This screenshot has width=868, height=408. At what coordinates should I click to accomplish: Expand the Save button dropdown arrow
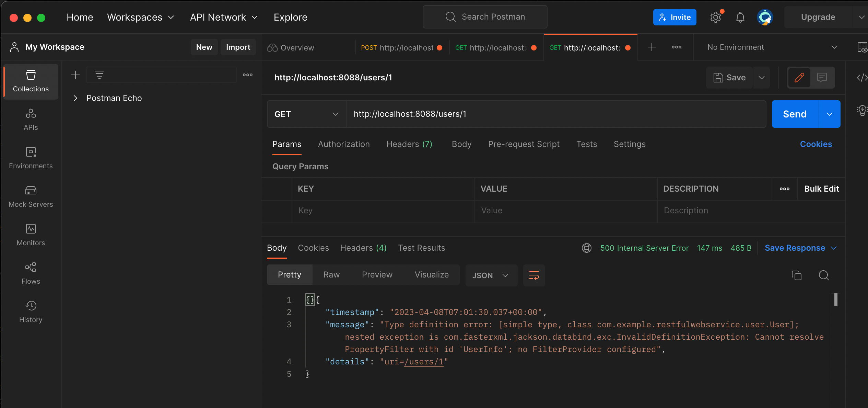pyautogui.click(x=762, y=77)
